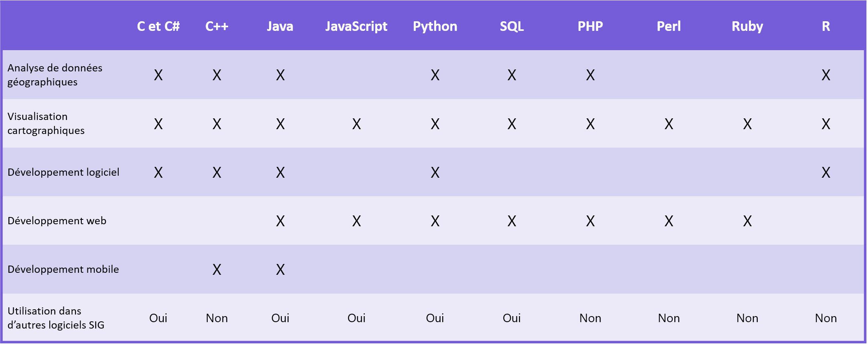Click the "Analyse de données géographiques" row label
The height and width of the screenshot is (345, 868).
(x=55, y=75)
